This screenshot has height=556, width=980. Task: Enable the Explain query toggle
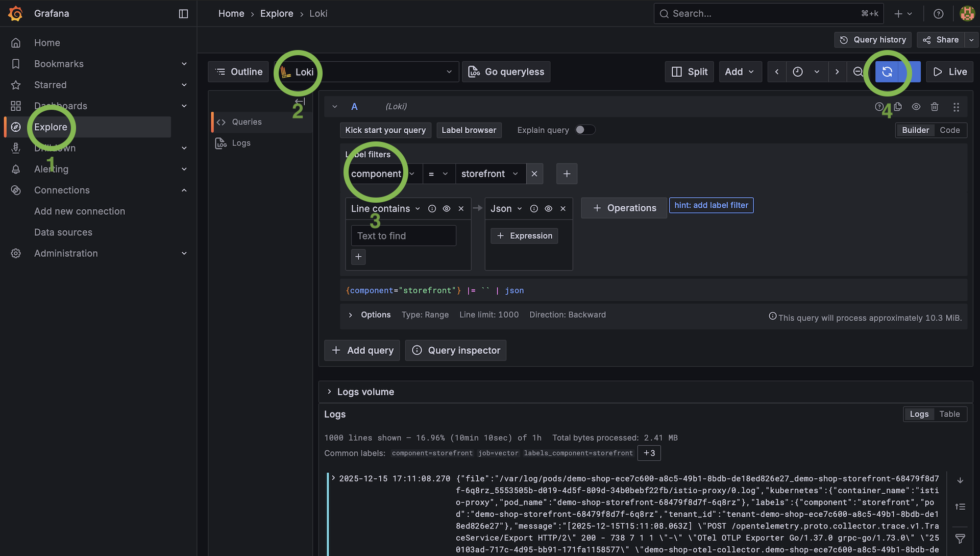[585, 130]
